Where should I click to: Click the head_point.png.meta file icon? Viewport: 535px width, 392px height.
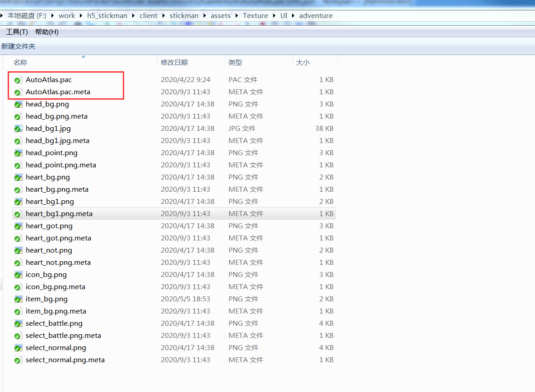coord(18,165)
